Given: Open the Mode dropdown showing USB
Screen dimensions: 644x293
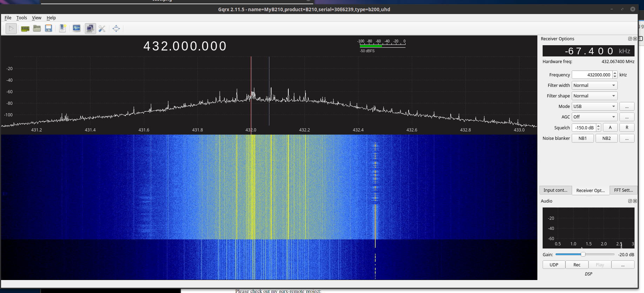Looking at the screenshot, I should pos(594,106).
